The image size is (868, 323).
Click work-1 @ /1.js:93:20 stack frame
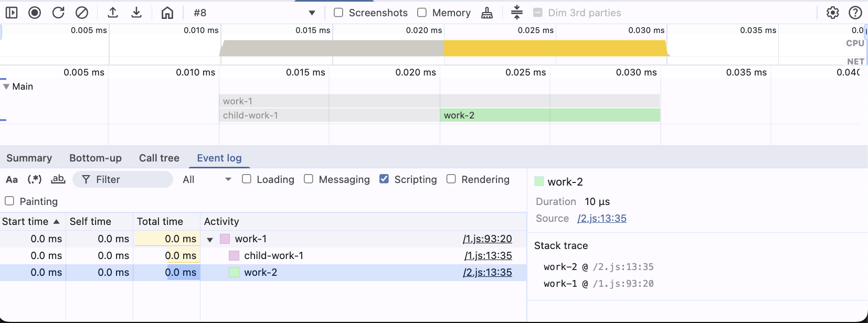click(599, 284)
